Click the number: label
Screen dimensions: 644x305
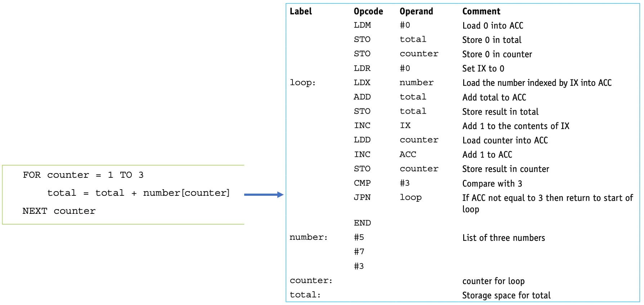pyautogui.click(x=309, y=237)
